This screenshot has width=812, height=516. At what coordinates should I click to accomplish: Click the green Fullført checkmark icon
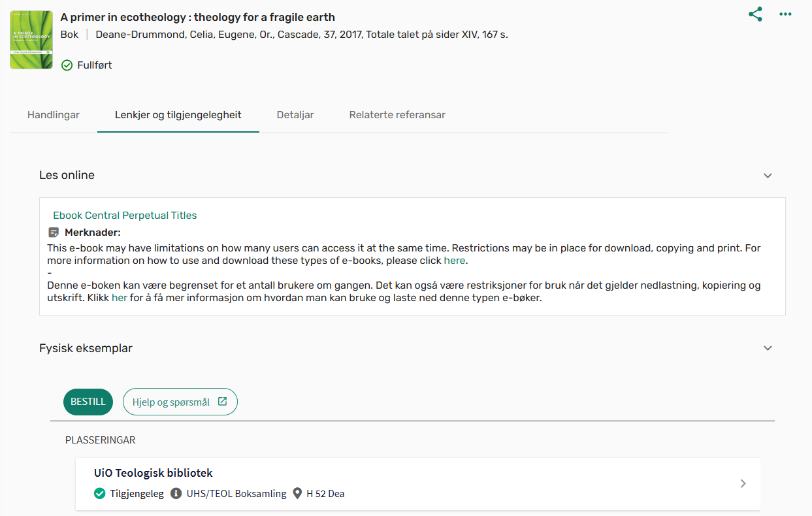pos(67,65)
